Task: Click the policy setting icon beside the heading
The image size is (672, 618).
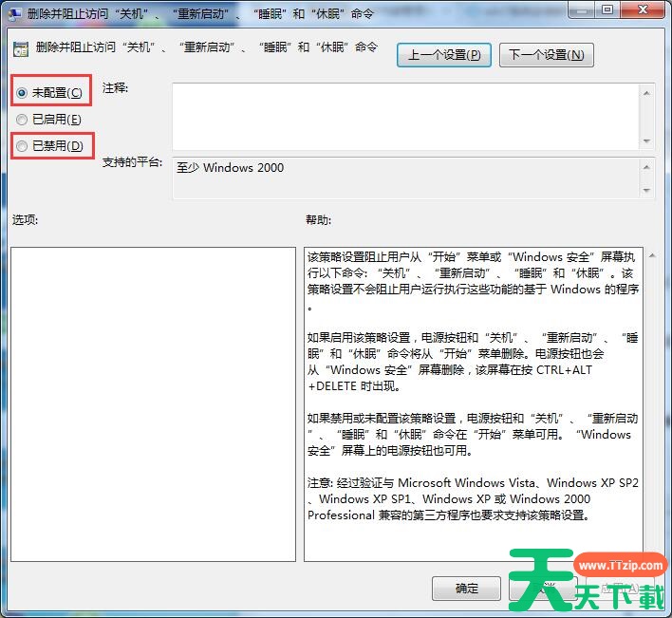Action: (20, 49)
